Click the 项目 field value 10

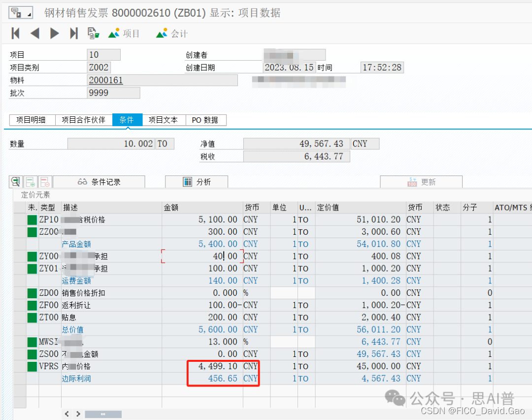[103, 55]
